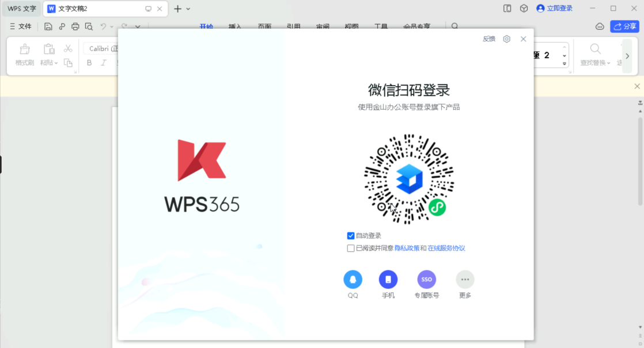
Task: Click the 更多 more login options icon
Action: (x=465, y=279)
